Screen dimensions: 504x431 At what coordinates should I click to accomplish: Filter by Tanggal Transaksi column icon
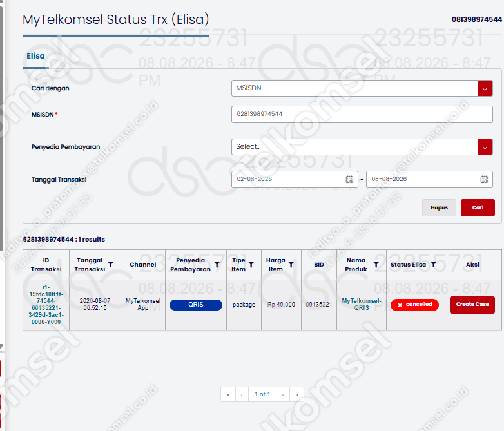(111, 265)
